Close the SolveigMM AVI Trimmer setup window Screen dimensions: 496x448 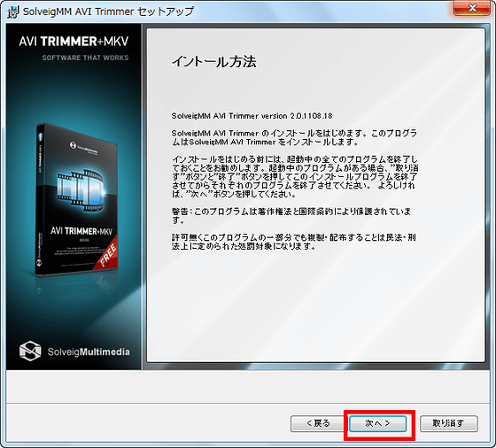471,8
